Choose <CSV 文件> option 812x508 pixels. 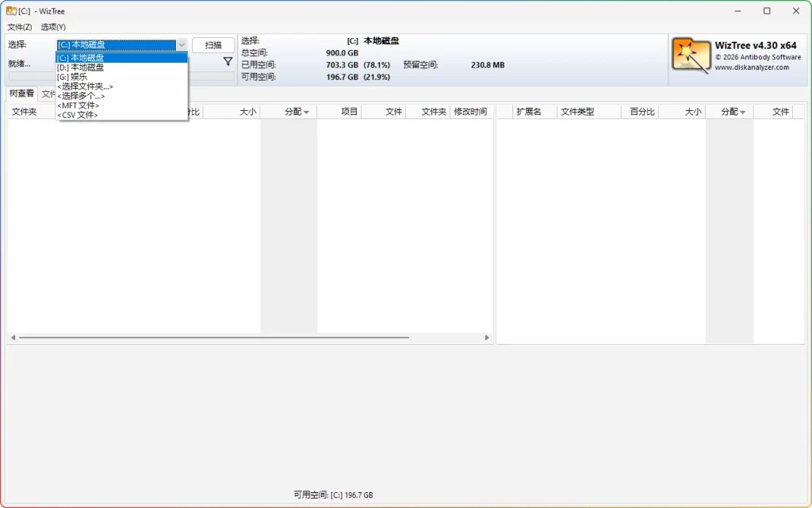point(78,114)
